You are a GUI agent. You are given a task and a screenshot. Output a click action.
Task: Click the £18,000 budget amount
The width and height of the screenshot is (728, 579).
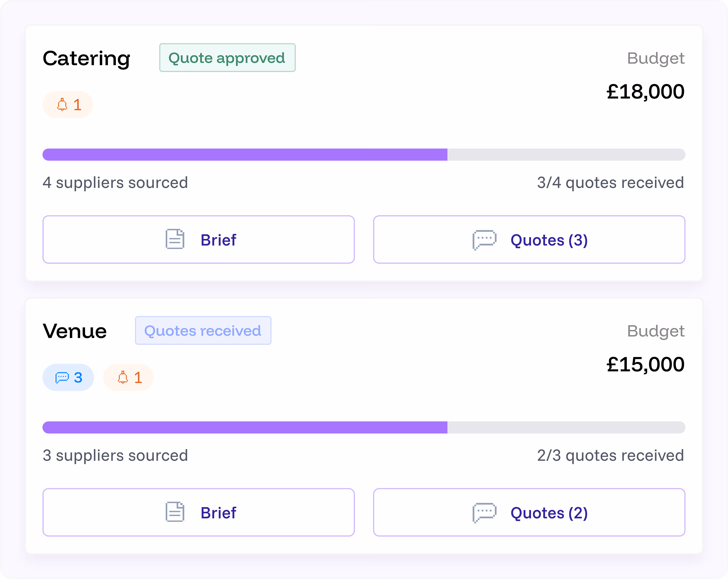646,92
